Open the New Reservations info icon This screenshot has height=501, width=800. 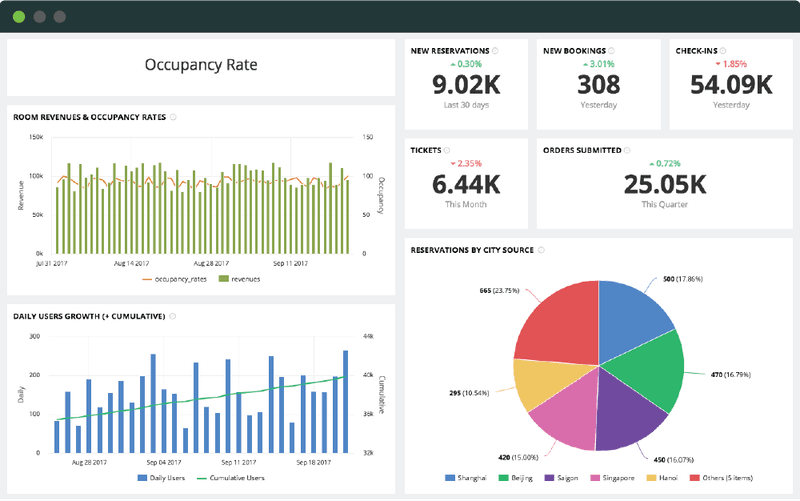pyautogui.click(x=497, y=50)
